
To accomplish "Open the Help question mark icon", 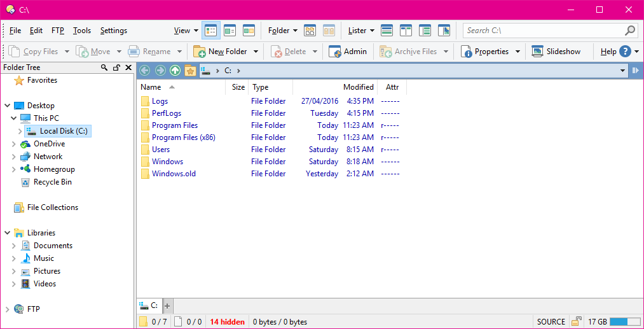I will [x=625, y=52].
